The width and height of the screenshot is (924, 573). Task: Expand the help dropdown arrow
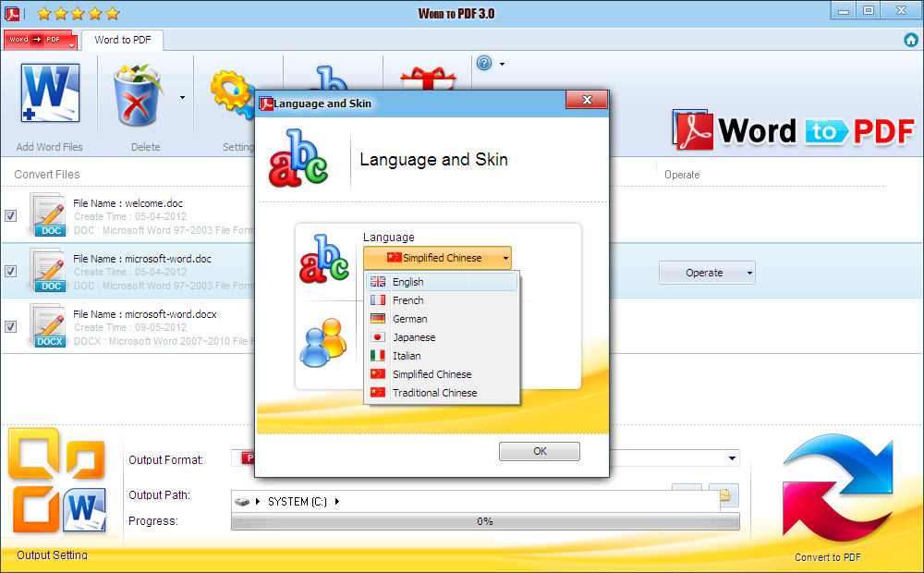tap(502, 64)
